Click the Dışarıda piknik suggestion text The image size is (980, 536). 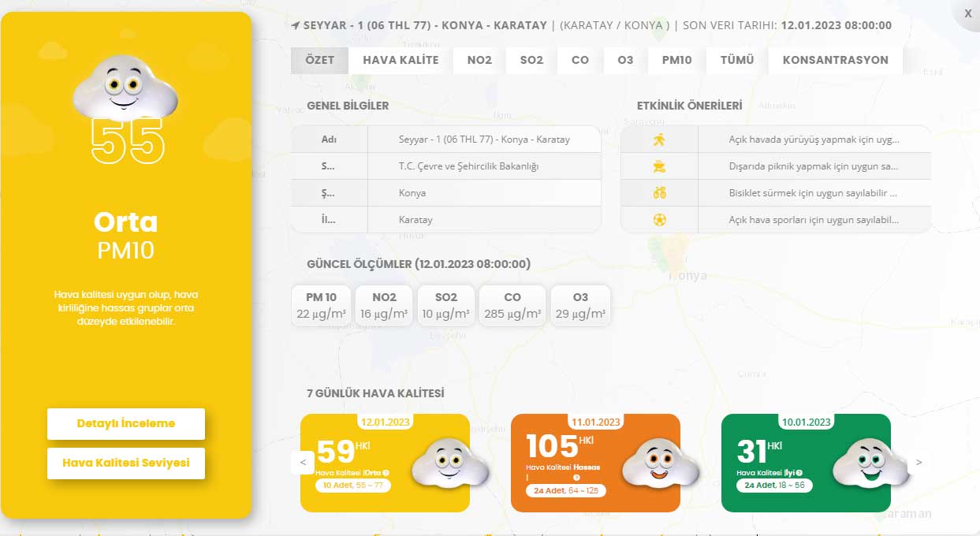814,166
